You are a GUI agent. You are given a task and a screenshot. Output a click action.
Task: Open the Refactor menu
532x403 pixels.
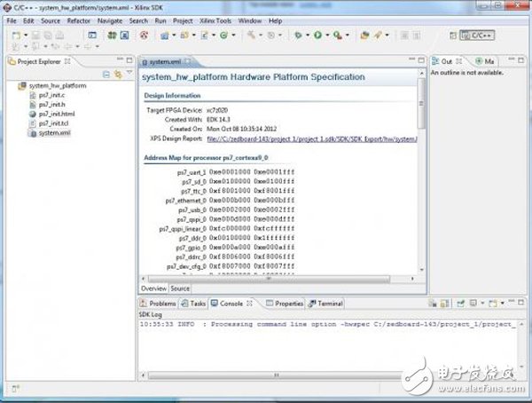point(79,20)
